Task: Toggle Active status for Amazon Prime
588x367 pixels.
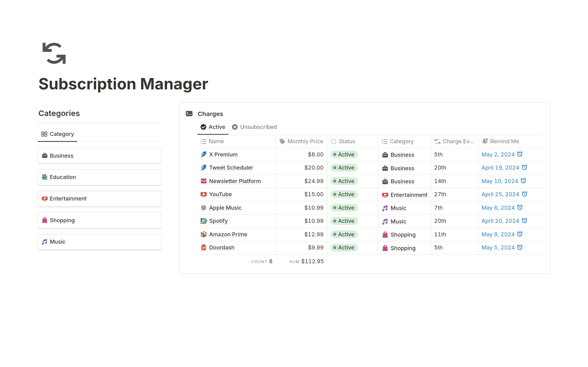Action: 344,234
